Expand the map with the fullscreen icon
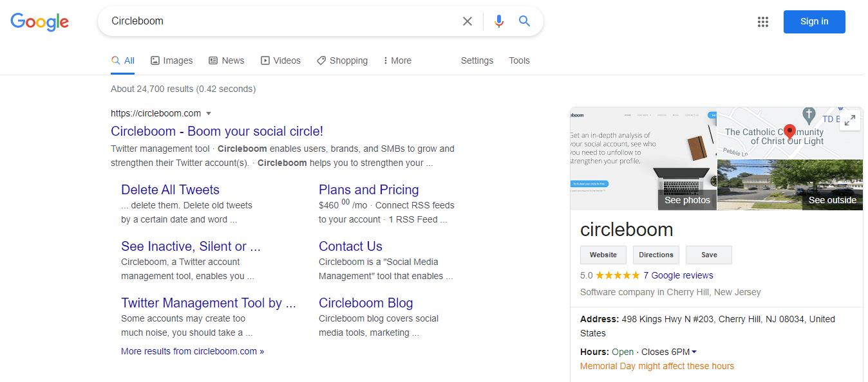Viewport: 868px width, 382px height. click(x=850, y=120)
